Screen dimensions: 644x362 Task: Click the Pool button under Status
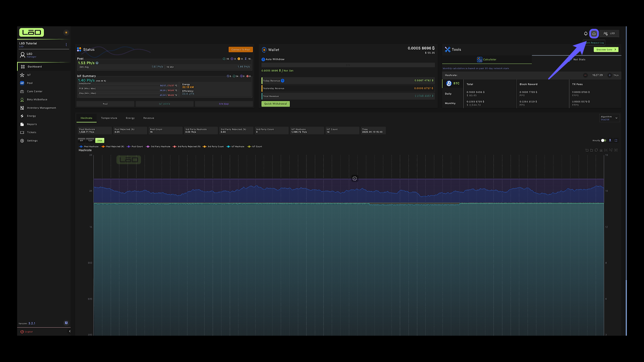click(x=105, y=104)
